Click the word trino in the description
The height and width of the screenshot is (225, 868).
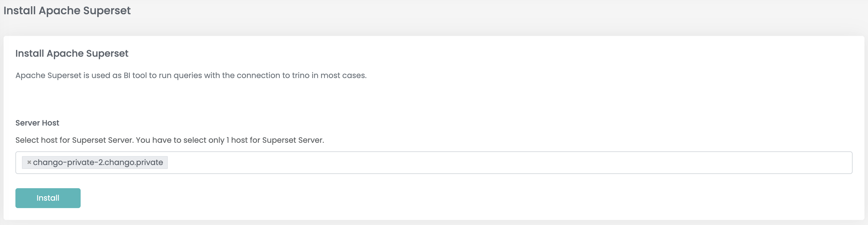301,75
